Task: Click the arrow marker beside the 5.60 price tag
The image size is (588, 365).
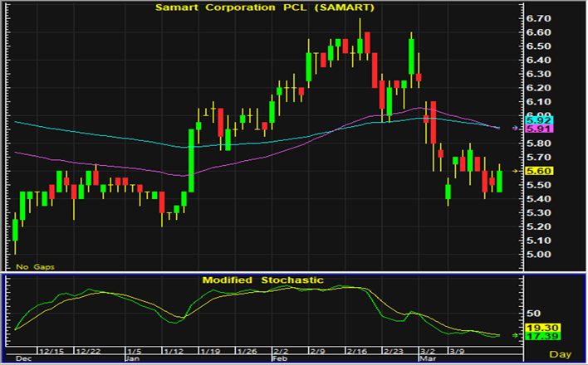Action: pos(517,171)
